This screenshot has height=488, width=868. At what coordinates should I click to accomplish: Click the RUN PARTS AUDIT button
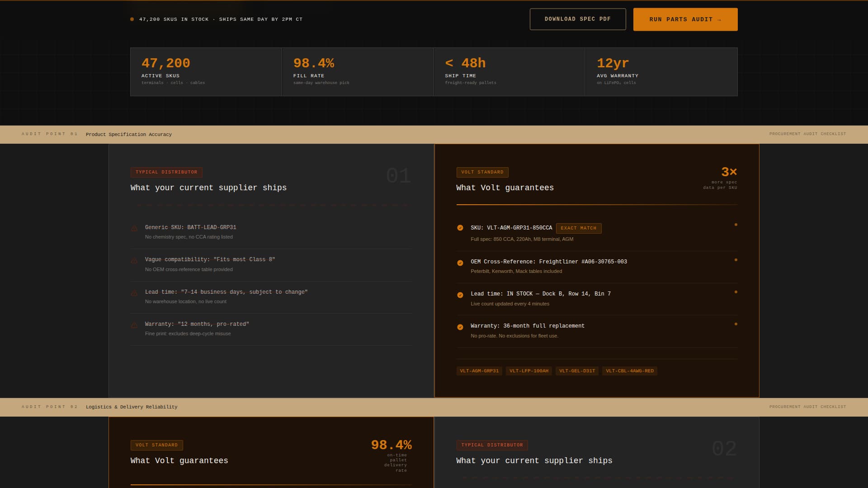(x=685, y=19)
